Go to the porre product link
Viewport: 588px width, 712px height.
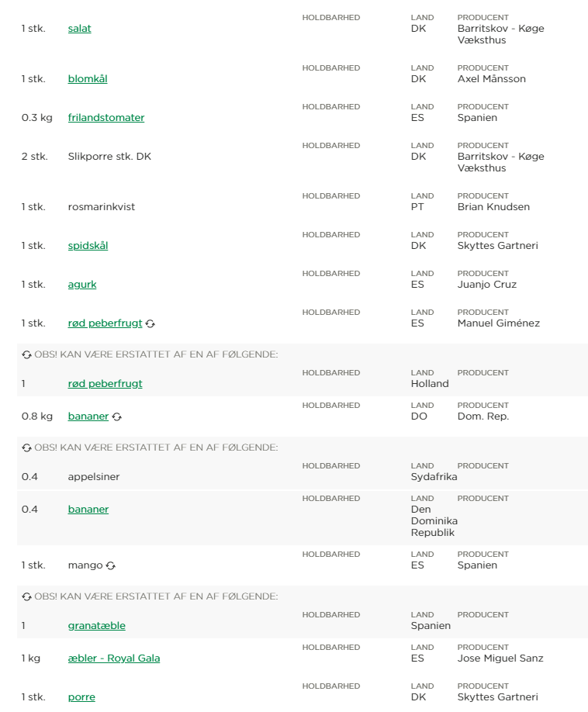point(81,697)
